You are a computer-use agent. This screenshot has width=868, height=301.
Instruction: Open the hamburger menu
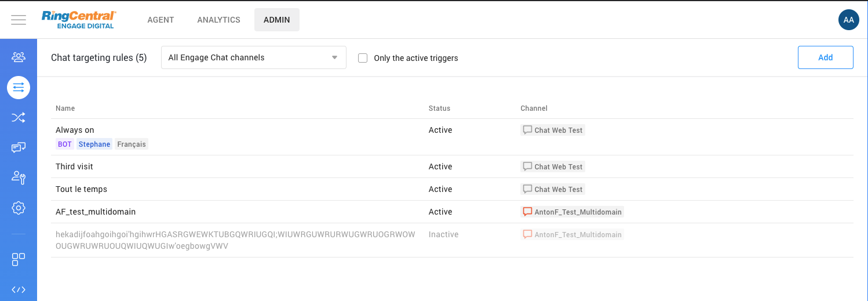coord(19,20)
